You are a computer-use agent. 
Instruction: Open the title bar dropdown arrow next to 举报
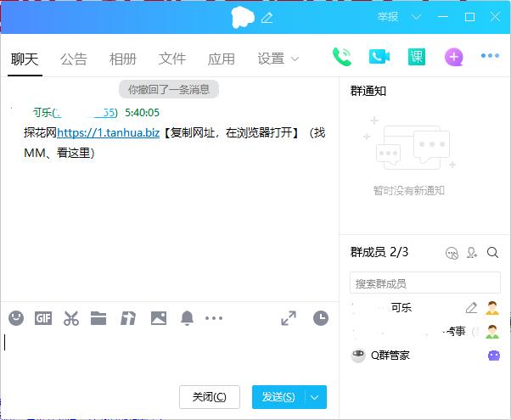pyautogui.click(x=418, y=17)
